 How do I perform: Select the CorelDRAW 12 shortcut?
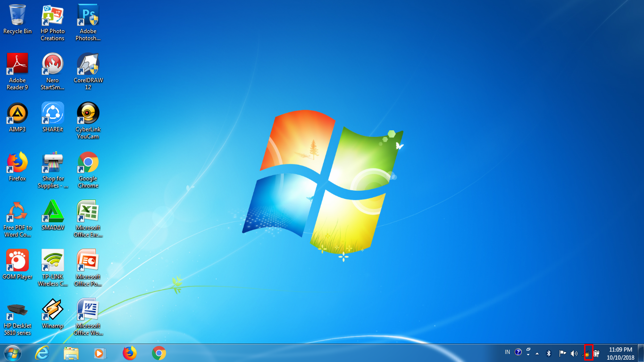coord(88,72)
